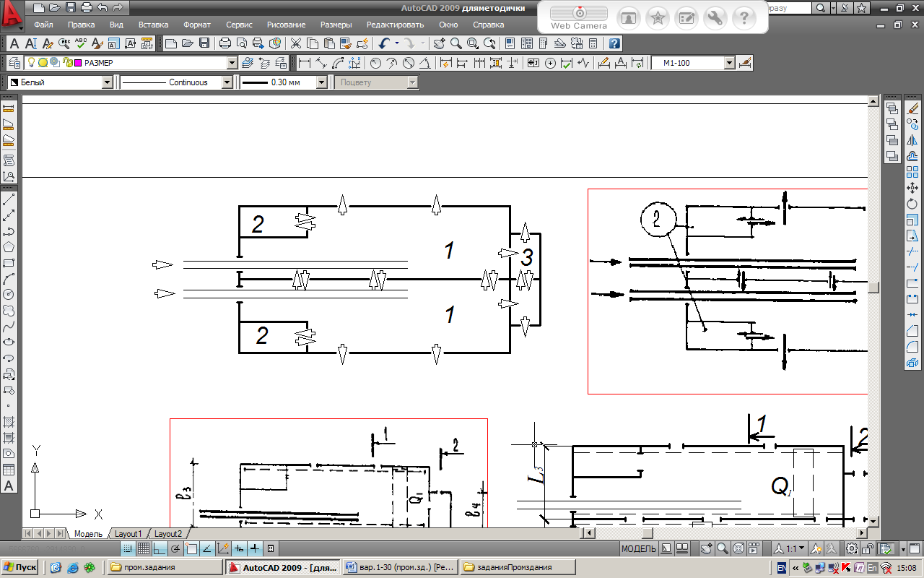Open the Help question mark icon
The image size is (924, 578).
pos(614,43)
